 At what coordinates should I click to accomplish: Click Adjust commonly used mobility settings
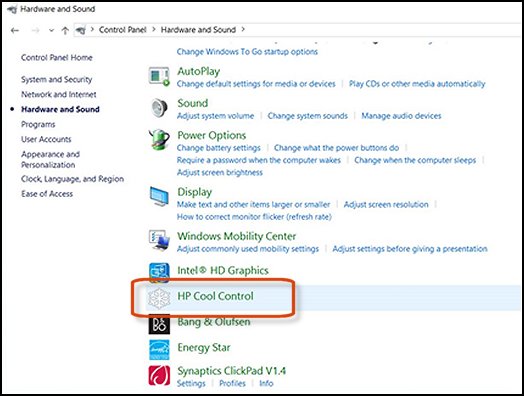(248, 249)
